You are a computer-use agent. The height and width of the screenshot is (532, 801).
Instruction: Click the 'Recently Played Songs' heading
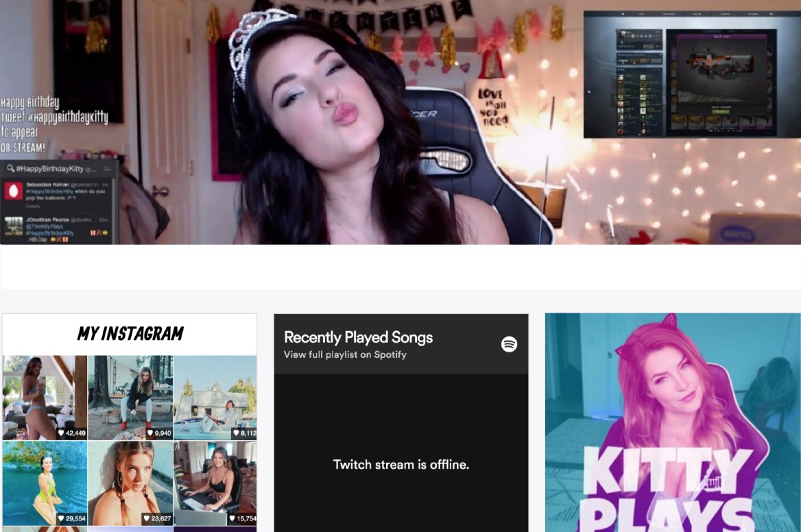[x=358, y=337]
